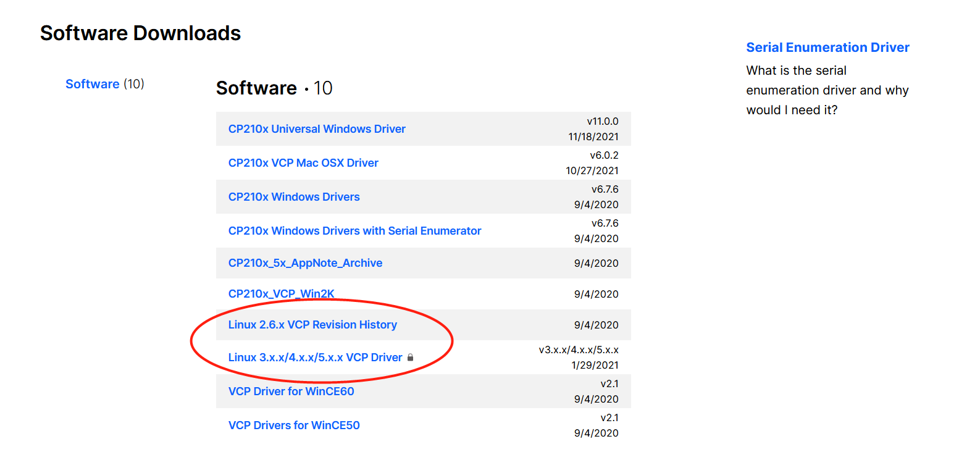Click version text v3.x.x/4.x.x/5.x.x
Screen dimensions: 980x473
coord(579,350)
